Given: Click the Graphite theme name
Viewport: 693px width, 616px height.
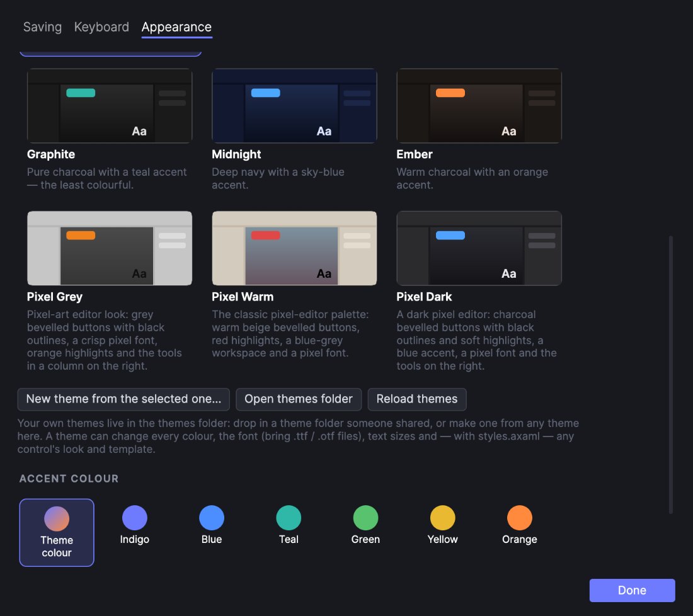Looking at the screenshot, I should point(51,154).
